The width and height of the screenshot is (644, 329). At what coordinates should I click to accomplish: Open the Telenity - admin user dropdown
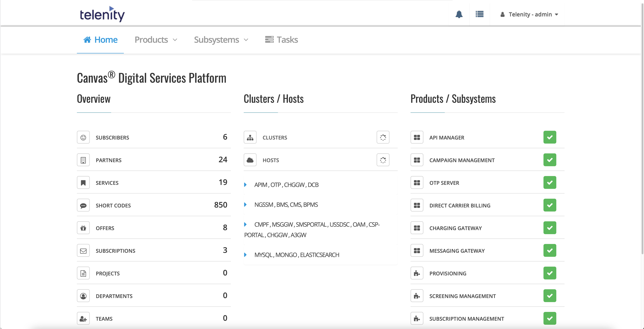529,15
